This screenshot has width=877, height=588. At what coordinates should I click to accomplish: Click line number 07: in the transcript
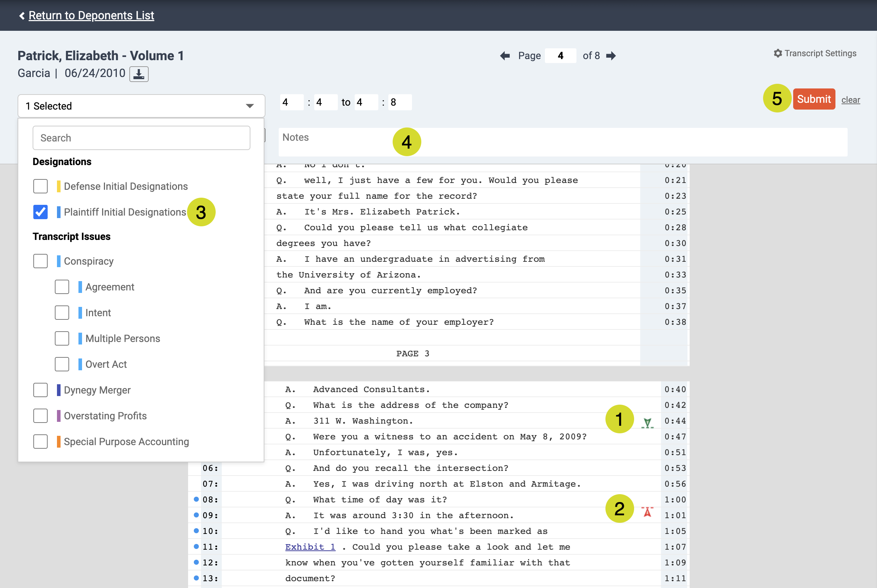pyautogui.click(x=210, y=484)
